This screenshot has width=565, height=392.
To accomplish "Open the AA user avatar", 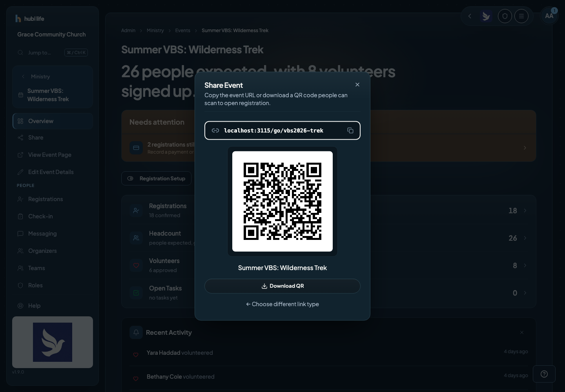I will tap(549, 16).
